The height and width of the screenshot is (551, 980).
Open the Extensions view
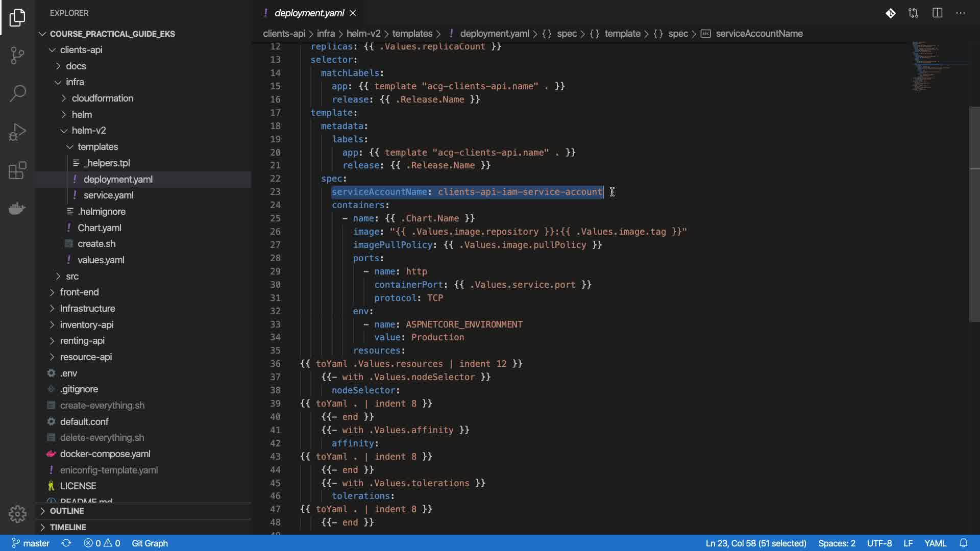[17, 170]
